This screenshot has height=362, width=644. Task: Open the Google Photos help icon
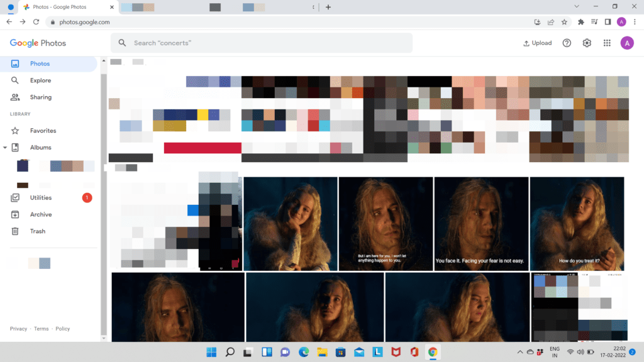point(566,43)
